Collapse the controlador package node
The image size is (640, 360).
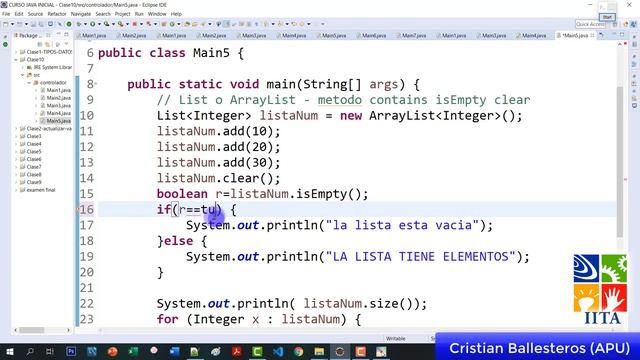pyautogui.click(x=29, y=82)
